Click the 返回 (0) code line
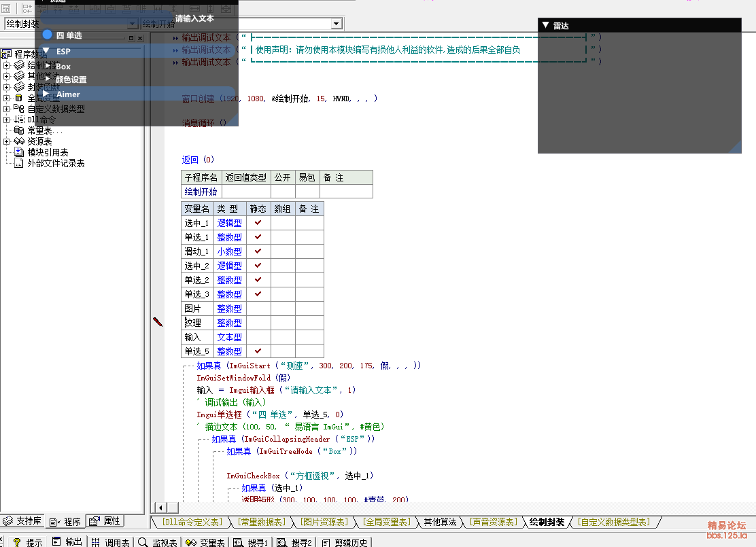Image resolution: width=756 pixels, height=547 pixels. coord(198,160)
